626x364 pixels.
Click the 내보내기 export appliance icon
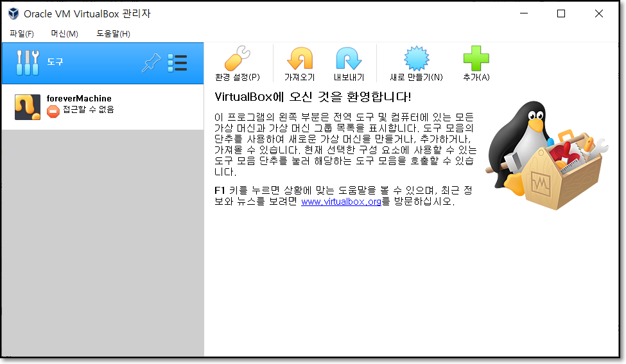tap(349, 58)
